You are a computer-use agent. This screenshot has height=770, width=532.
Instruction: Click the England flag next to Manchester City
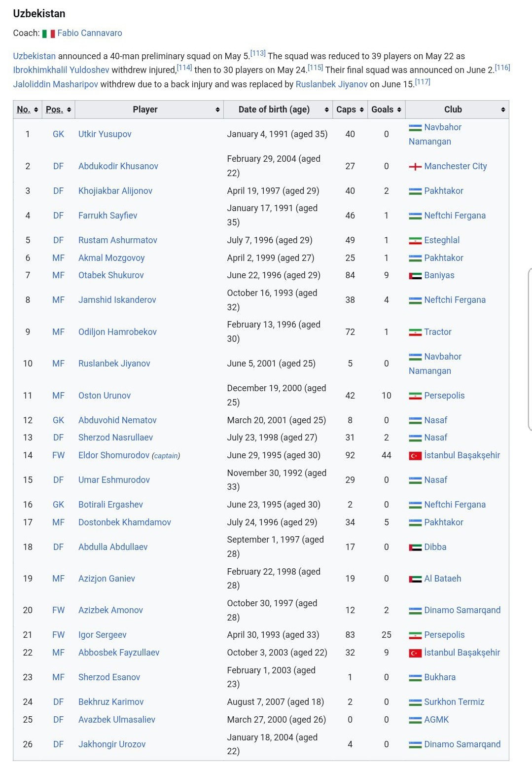(x=415, y=167)
